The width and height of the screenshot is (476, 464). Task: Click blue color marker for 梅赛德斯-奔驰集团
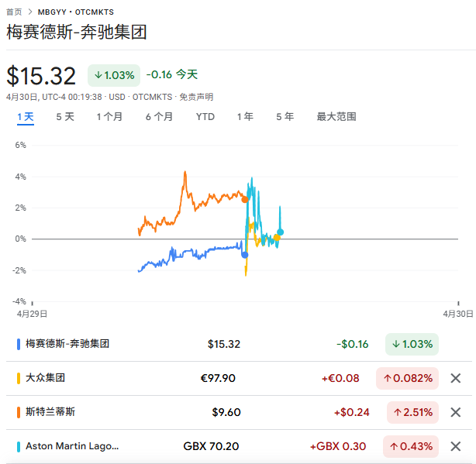[19, 344]
